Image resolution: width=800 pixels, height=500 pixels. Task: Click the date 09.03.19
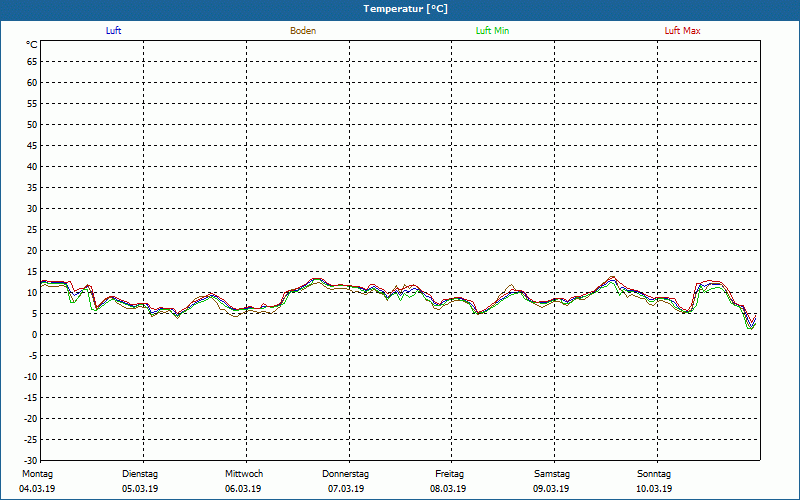(552, 489)
